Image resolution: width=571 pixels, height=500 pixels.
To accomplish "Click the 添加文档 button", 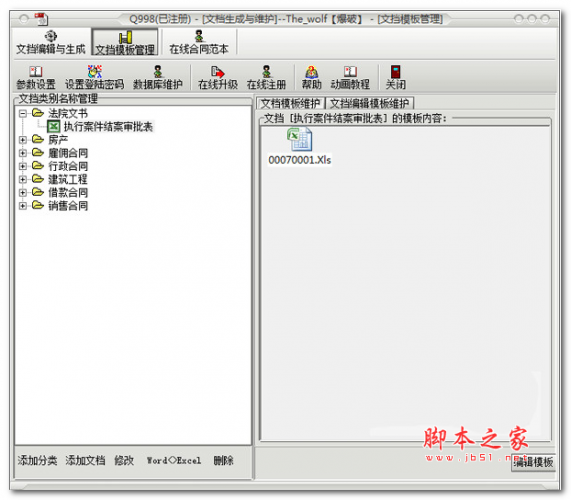I will tap(85, 460).
